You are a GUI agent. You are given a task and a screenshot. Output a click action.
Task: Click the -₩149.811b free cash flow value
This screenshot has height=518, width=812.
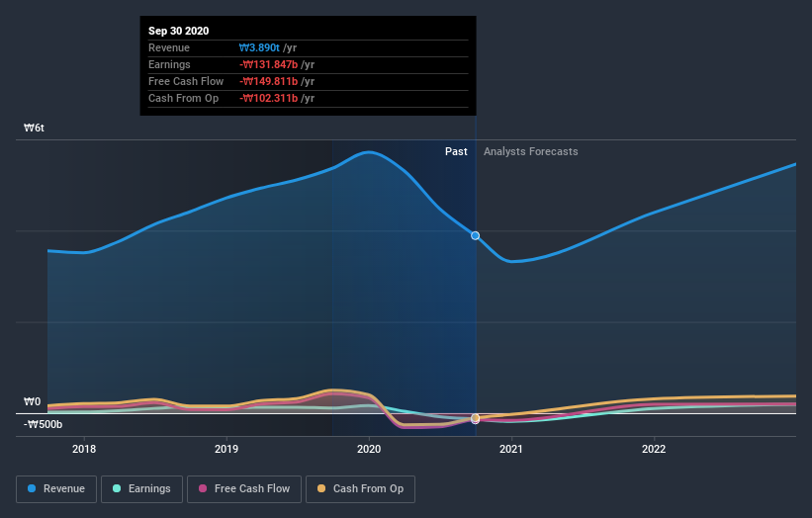point(269,81)
